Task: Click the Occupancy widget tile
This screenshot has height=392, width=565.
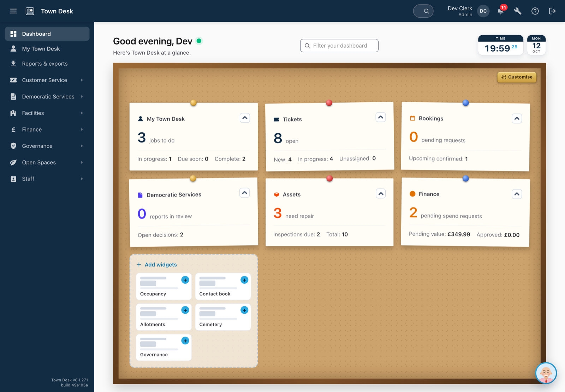Action: pos(164,287)
